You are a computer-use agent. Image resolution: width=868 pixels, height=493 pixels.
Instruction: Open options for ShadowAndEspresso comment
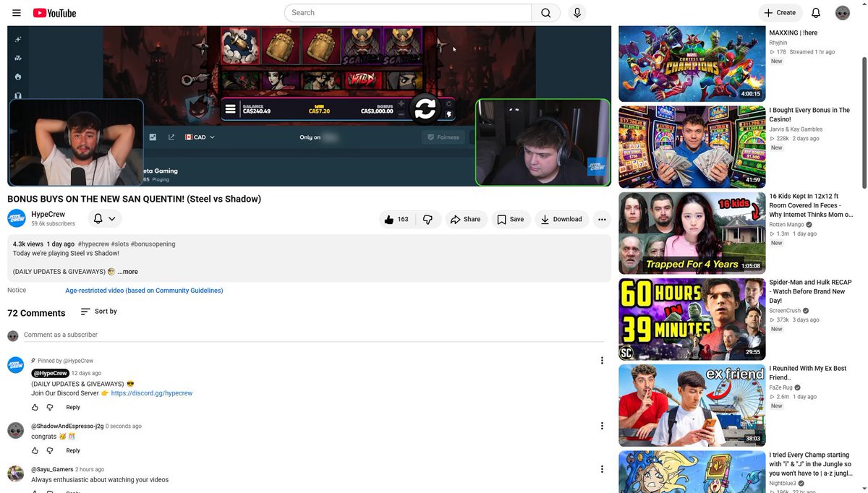pos(602,426)
